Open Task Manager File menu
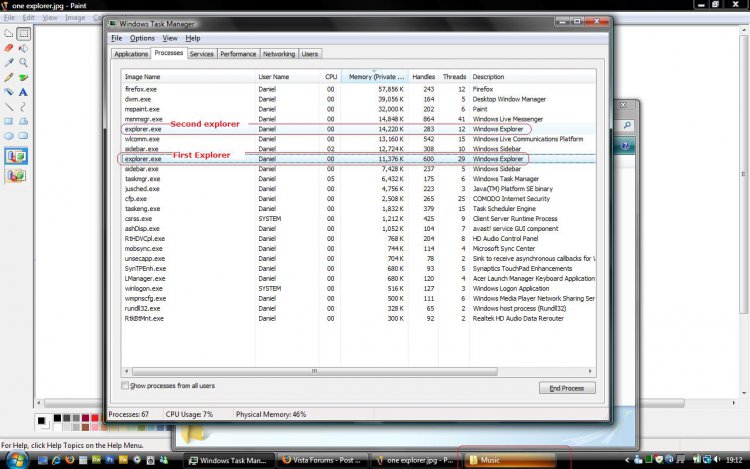 click(116, 38)
